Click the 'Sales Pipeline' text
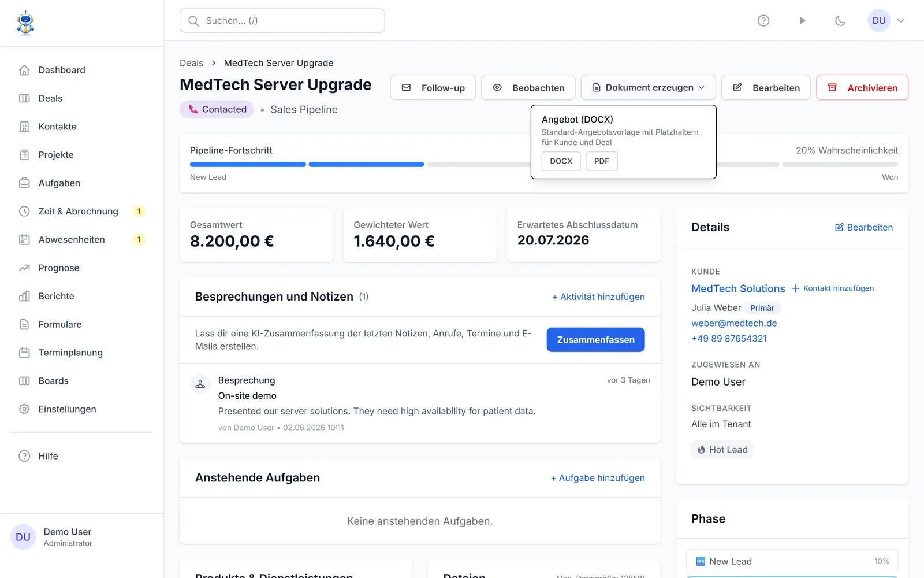924x578 pixels. tap(304, 110)
